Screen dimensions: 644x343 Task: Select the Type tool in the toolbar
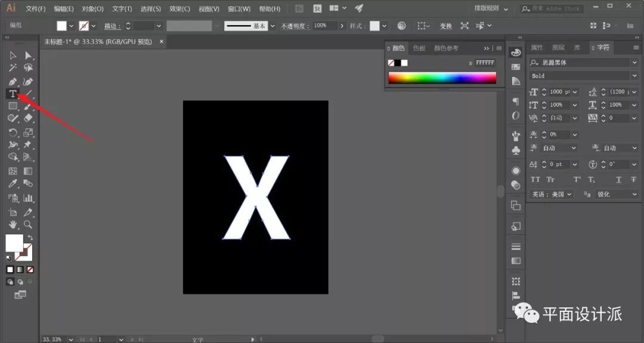pos(13,94)
